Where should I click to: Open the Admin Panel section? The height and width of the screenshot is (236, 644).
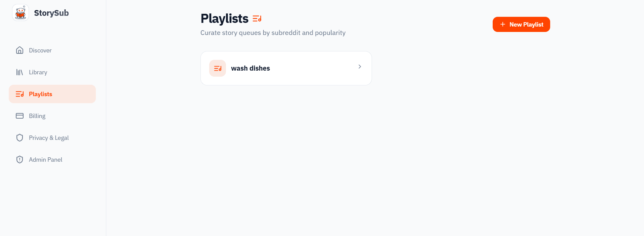(x=45, y=159)
